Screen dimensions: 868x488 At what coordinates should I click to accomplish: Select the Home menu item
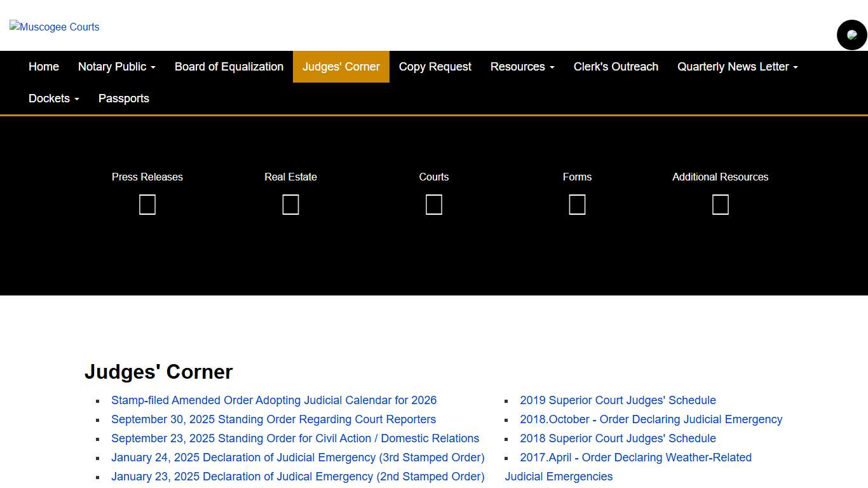(43, 67)
